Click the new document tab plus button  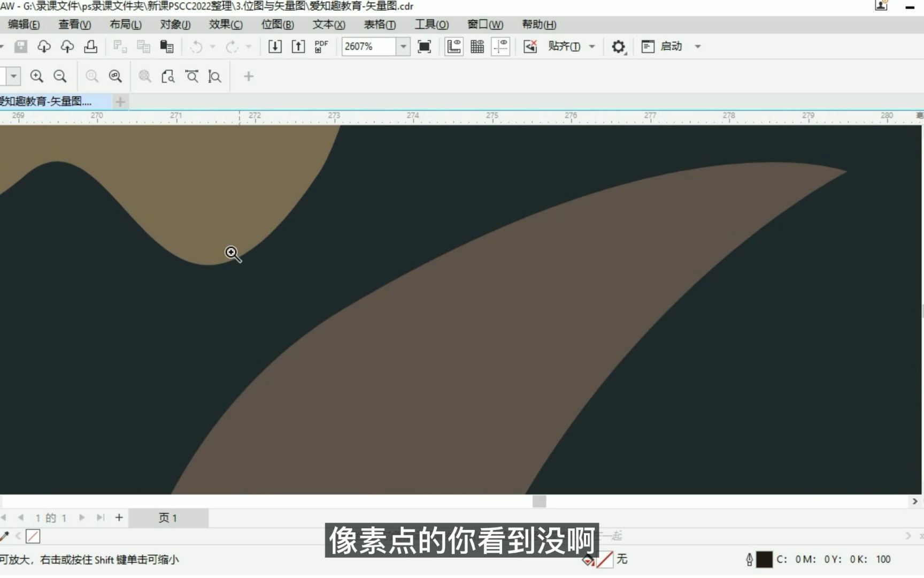pyautogui.click(x=120, y=102)
